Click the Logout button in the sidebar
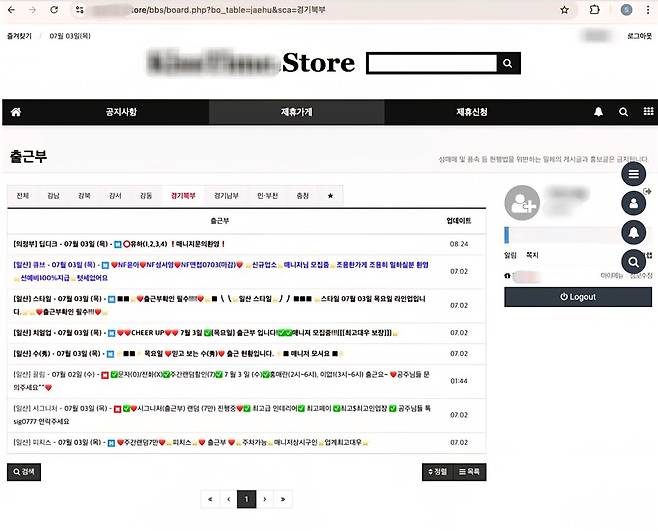Viewport: 658px width, 531px height. click(578, 297)
